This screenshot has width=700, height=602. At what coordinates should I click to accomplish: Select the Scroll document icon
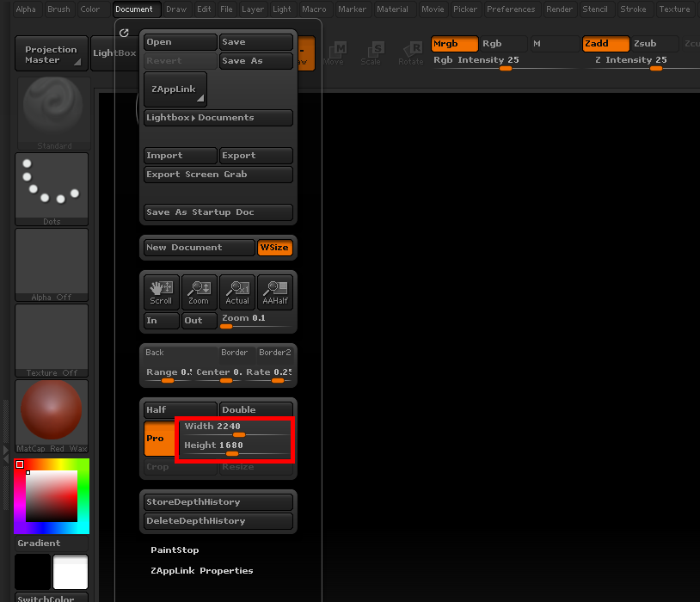(x=161, y=292)
